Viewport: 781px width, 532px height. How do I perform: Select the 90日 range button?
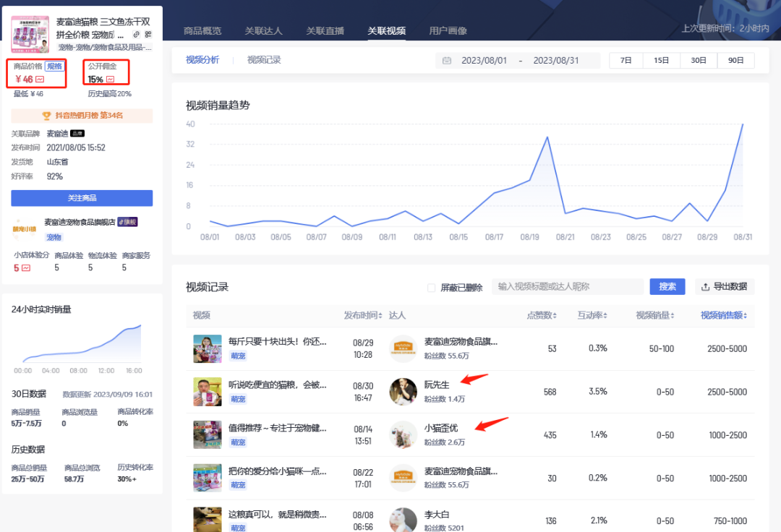coord(735,60)
